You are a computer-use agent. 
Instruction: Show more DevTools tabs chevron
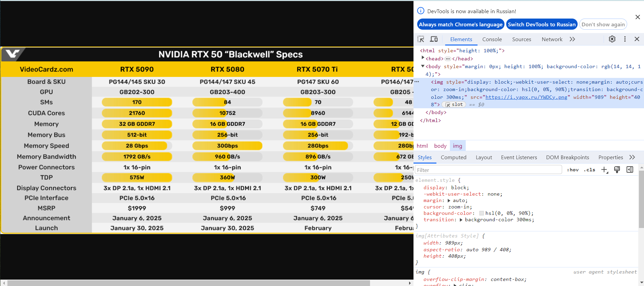click(x=572, y=39)
